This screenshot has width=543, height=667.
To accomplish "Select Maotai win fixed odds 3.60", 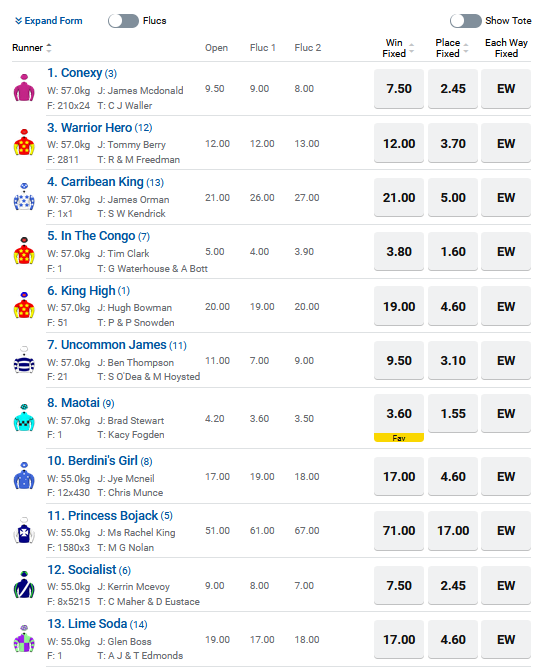I will [x=399, y=413].
